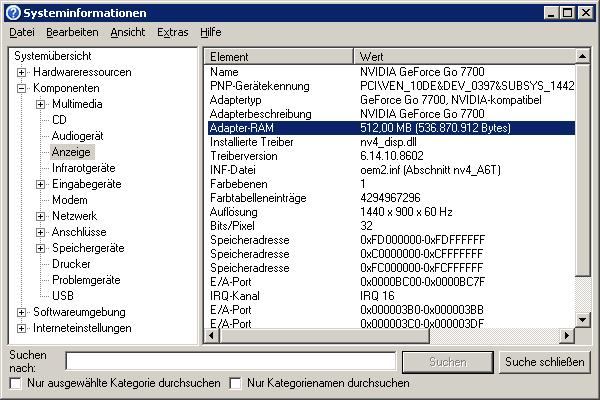Open the Extras menu
This screenshot has height=400, width=600.
(173, 32)
